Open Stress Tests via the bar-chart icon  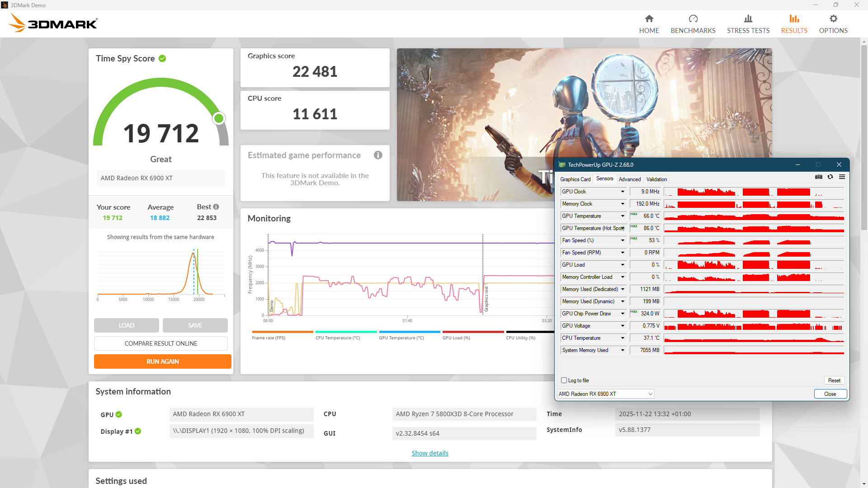748,19
